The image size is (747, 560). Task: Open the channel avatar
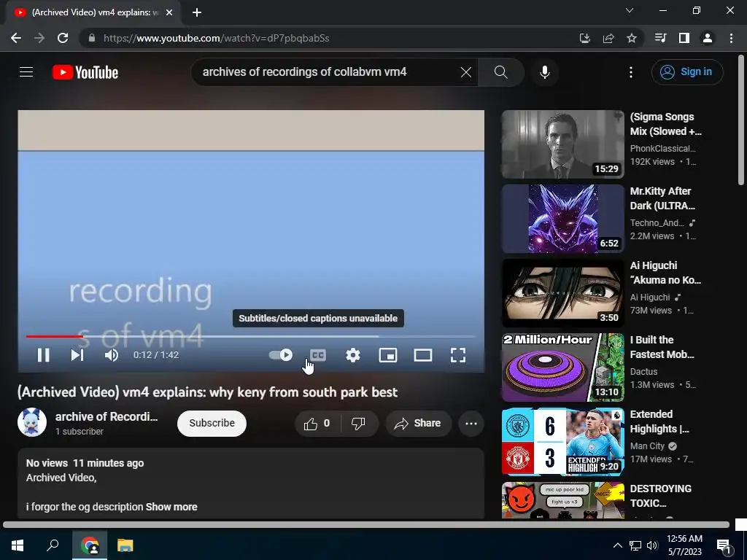tap(32, 422)
